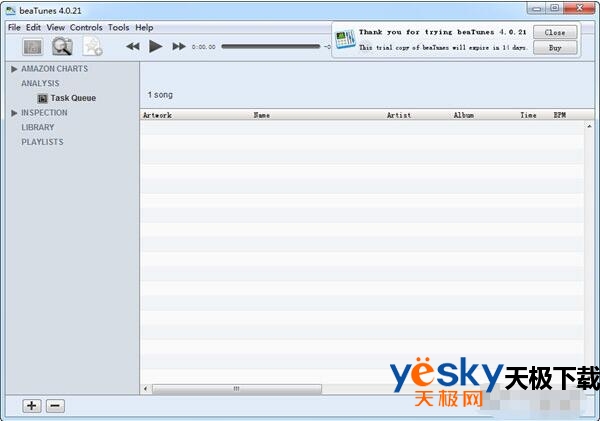The width and height of the screenshot is (600, 421).
Task: Click the analyze toolbar icon
Action: point(33,46)
